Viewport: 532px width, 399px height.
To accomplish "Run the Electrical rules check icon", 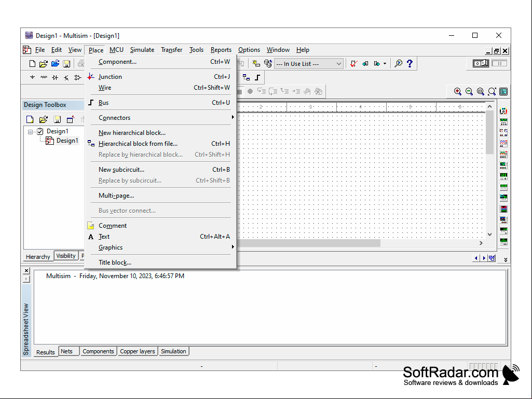I will [354, 63].
